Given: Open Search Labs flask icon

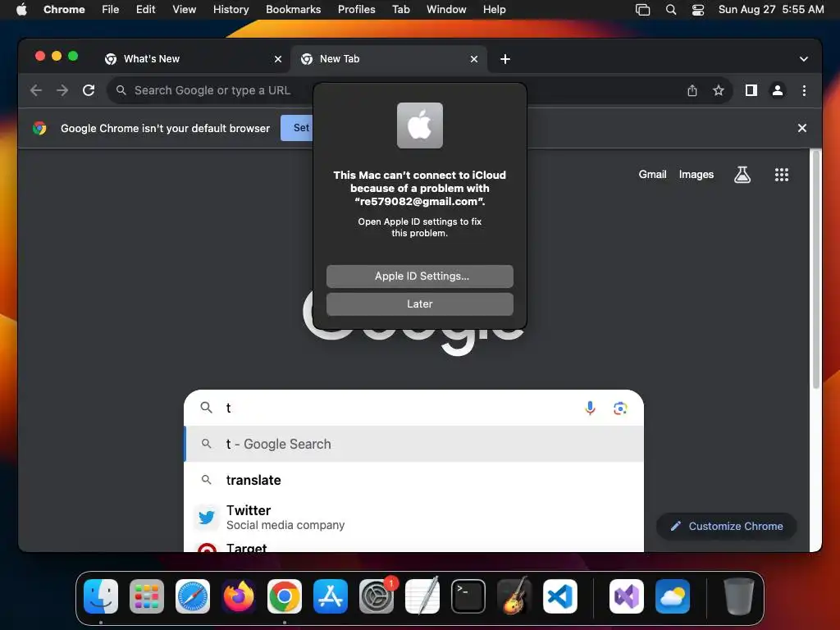Looking at the screenshot, I should click(x=742, y=175).
